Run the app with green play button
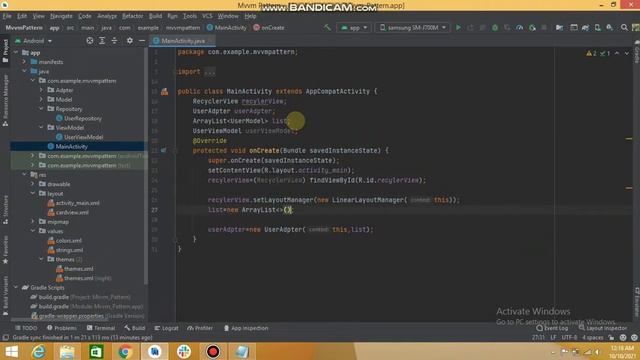This screenshot has height=360, width=640. point(458,27)
